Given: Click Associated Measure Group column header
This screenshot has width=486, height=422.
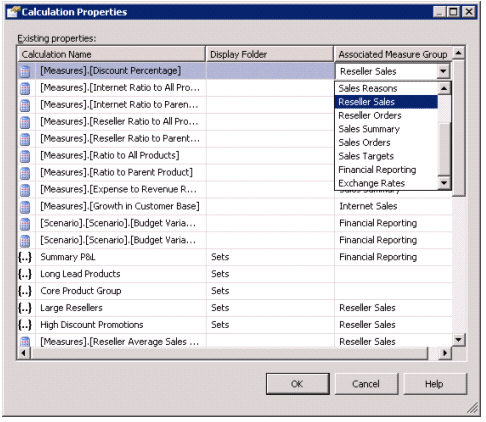Looking at the screenshot, I should coord(393,54).
